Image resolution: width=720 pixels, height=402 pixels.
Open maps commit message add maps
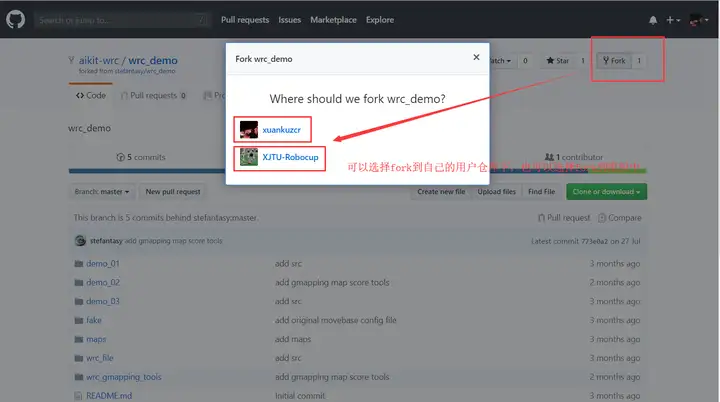click(293, 339)
